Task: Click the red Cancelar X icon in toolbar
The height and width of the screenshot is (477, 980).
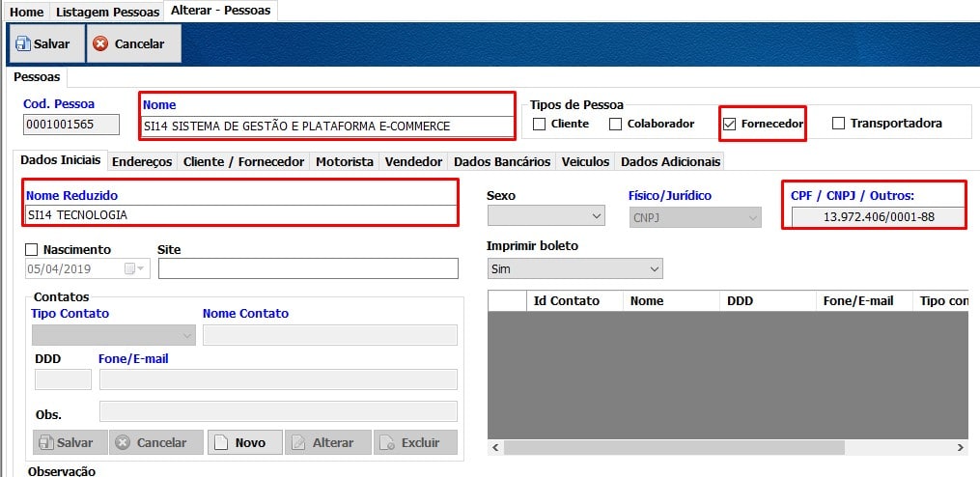Action: point(100,43)
